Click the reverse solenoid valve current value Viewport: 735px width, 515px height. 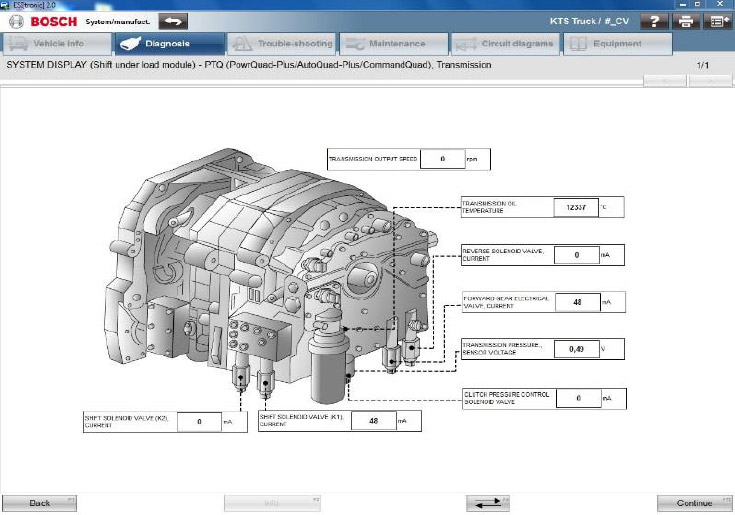tap(577, 255)
